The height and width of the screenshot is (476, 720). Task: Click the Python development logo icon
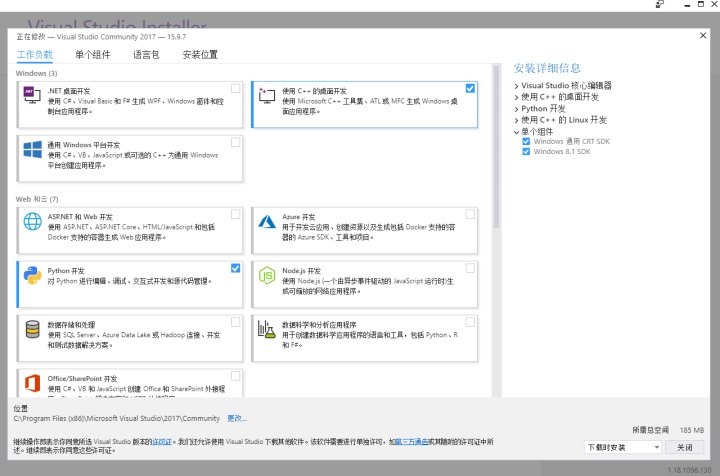click(32, 275)
